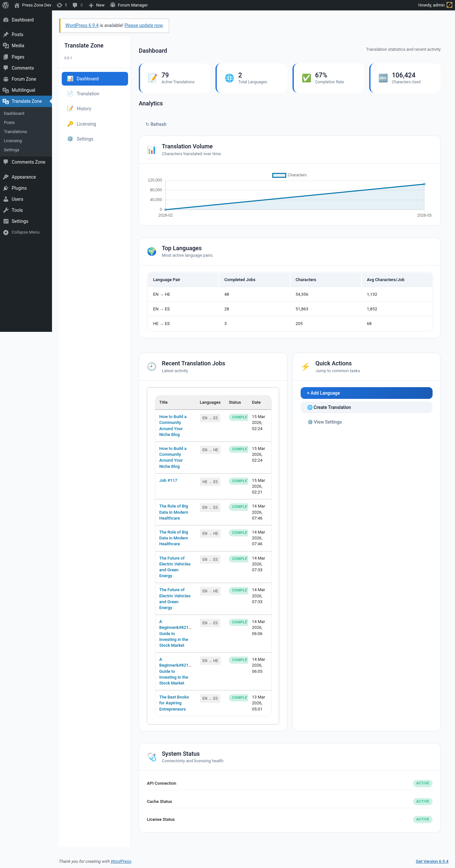The height and width of the screenshot is (868, 455).
Task: Click the Add Language button
Action: coord(366,393)
